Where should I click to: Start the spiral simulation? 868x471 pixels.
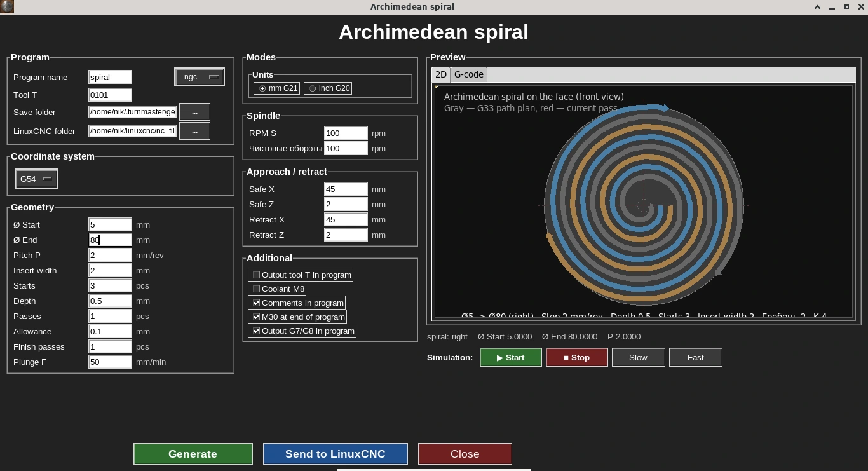511,357
